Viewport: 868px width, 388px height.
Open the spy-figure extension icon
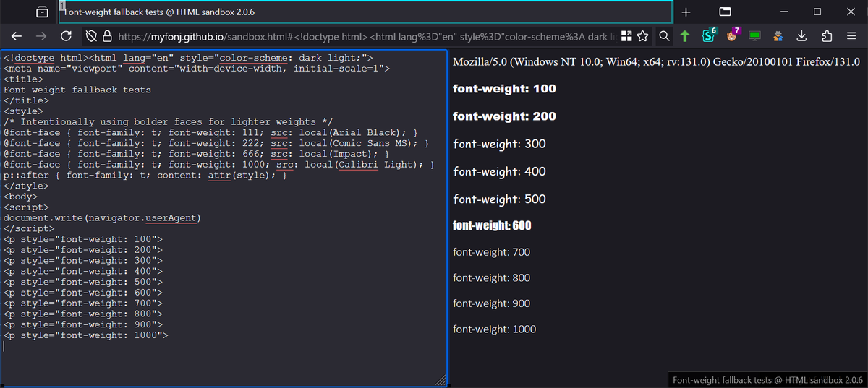coord(778,36)
